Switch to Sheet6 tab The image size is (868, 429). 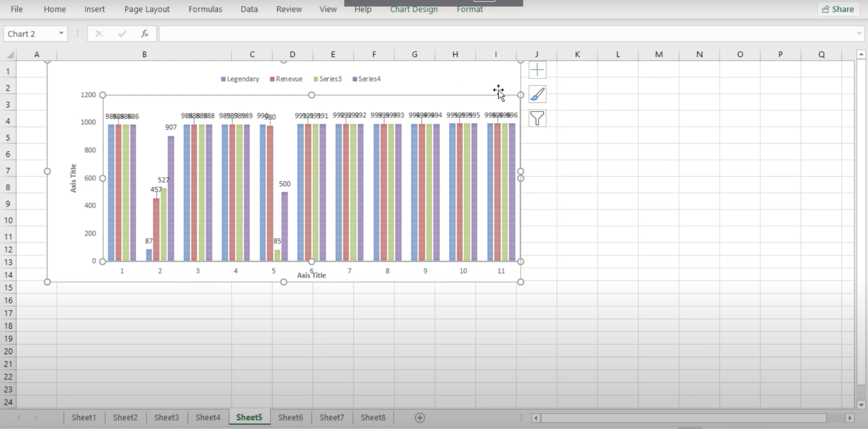(x=291, y=417)
